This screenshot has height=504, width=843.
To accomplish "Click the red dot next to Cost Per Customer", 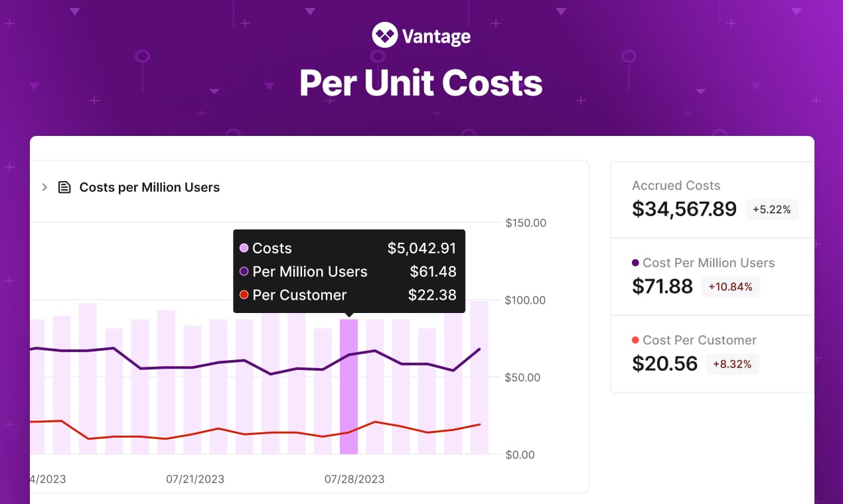I will pos(635,340).
